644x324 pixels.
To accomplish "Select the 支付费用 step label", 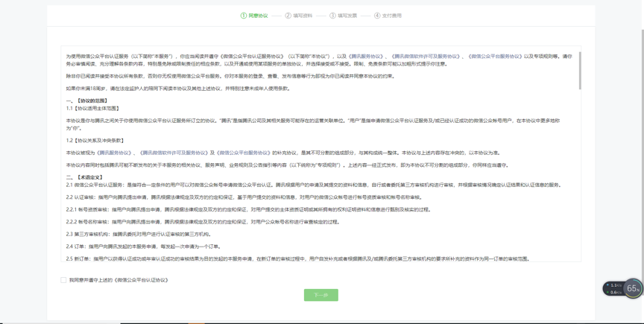I will 392,16.
